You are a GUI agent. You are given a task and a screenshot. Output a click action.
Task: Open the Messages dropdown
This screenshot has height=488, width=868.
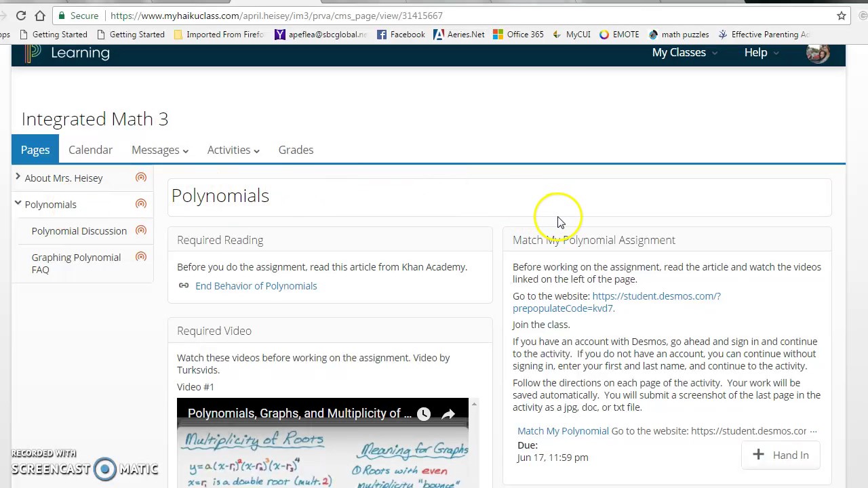pos(160,150)
